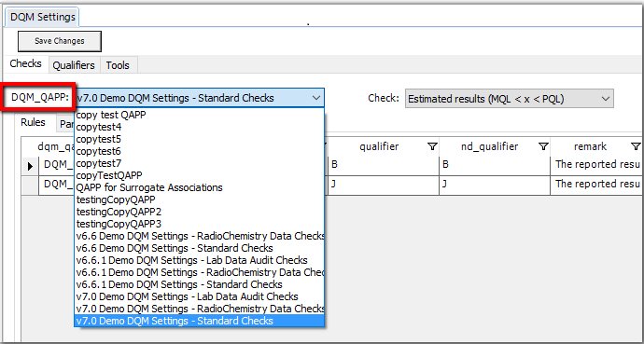Screen dimensions: 644x344
Task: Pick v6.6.1 Demo Standard Checks option
Action: point(199,284)
